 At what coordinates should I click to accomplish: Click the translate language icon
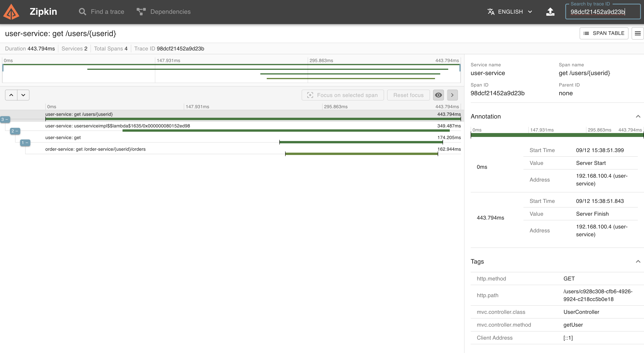click(491, 12)
